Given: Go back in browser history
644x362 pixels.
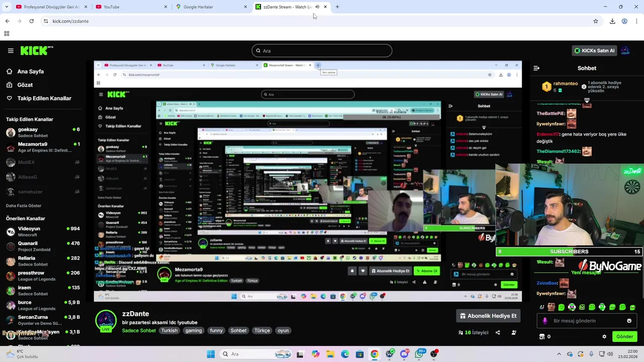Looking at the screenshot, I should pos(7,21).
